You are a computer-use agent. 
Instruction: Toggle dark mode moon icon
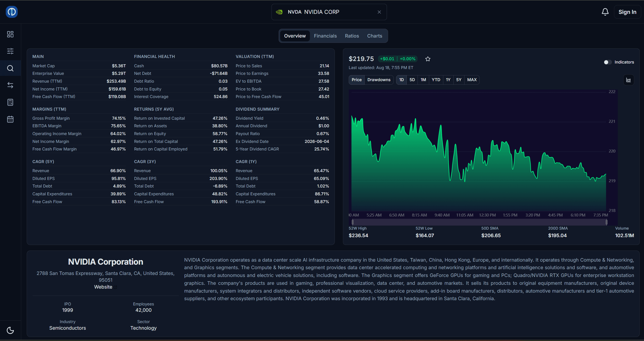pos(10,330)
